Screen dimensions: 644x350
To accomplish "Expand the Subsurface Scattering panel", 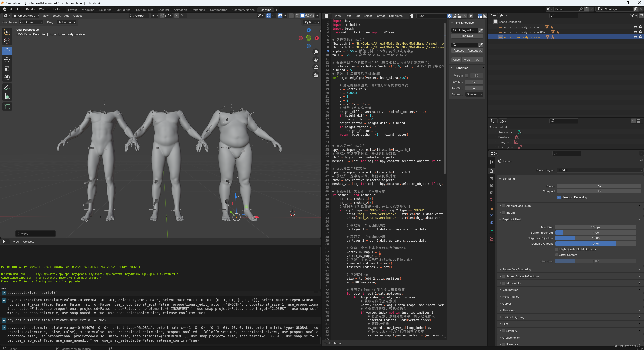I will click(516, 269).
